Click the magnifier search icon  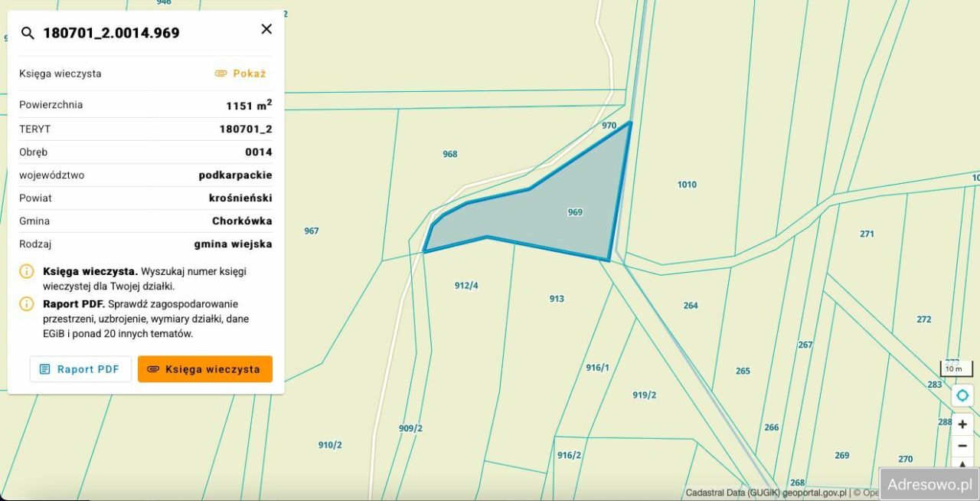pos(28,33)
